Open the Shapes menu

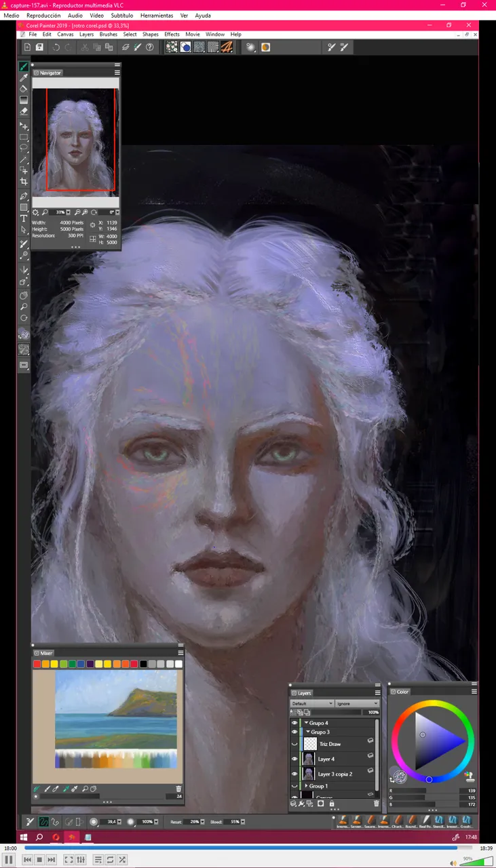[x=150, y=34]
